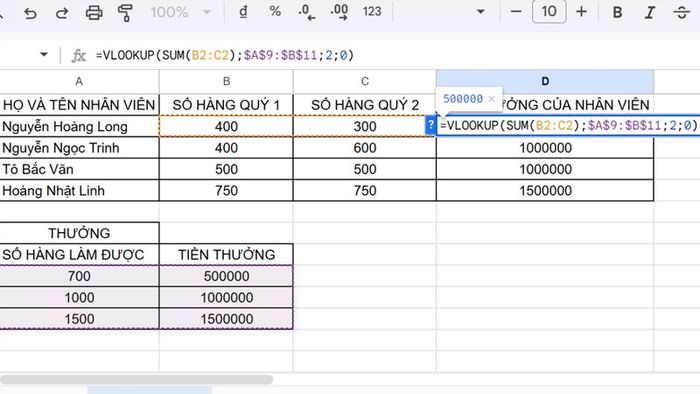
Task: Select bonus cell for Tô Bắc Văn
Action: click(x=545, y=169)
